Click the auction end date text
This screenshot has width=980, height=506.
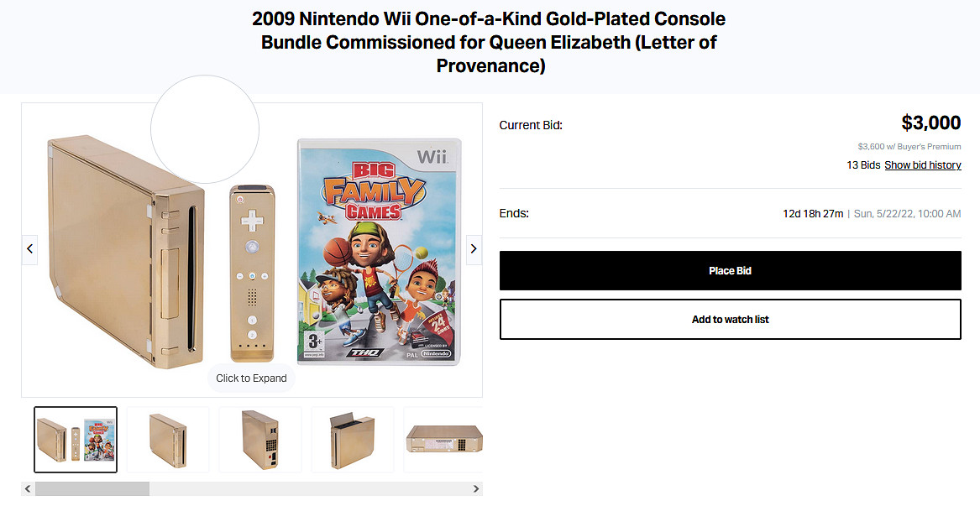coord(907,214)
